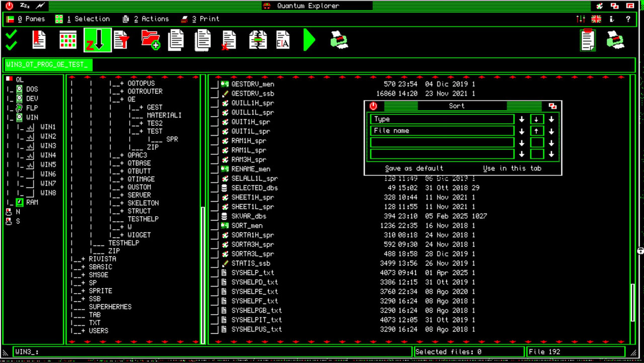Open the direction dropdown arrow at far right of the Type row

click(551, 119)
